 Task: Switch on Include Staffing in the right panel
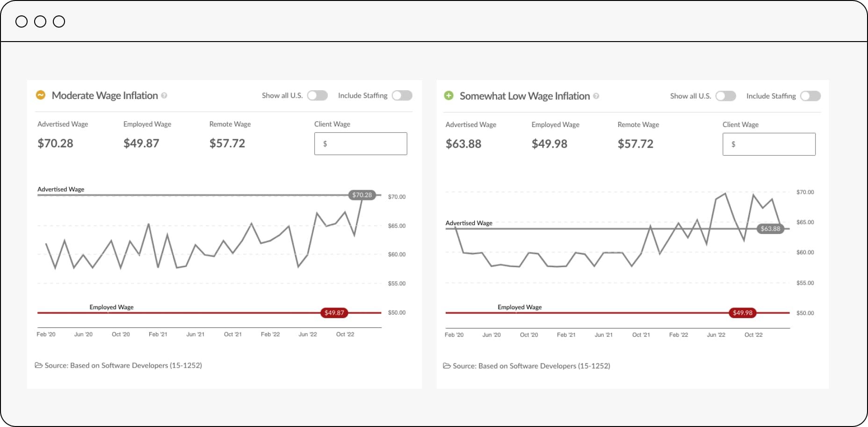pyautogui.click(x=810, y=96)
